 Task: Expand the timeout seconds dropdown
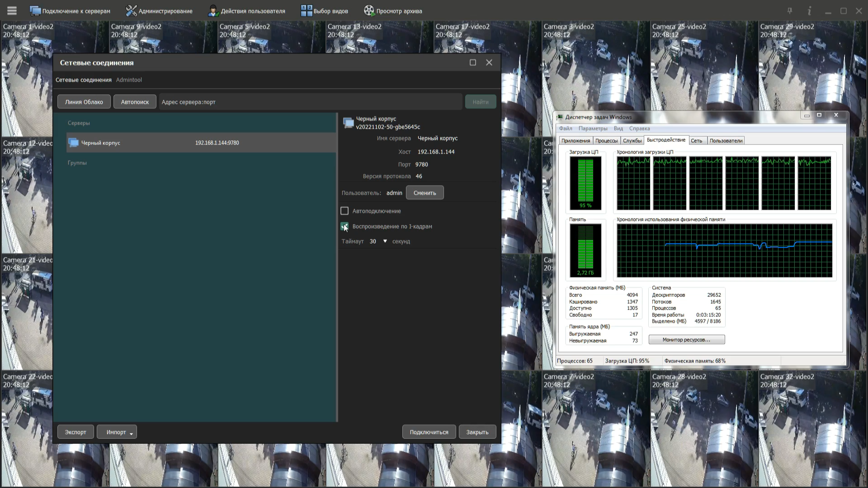tap(385, 241)
